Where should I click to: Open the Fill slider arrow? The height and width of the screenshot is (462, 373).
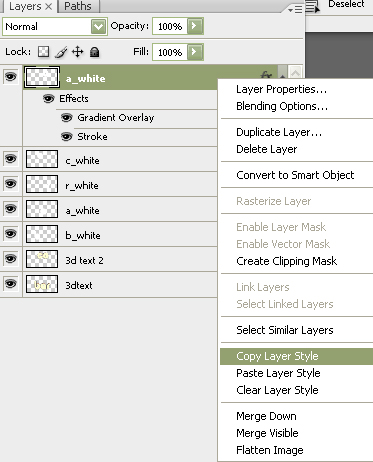[x=195, y=52]
